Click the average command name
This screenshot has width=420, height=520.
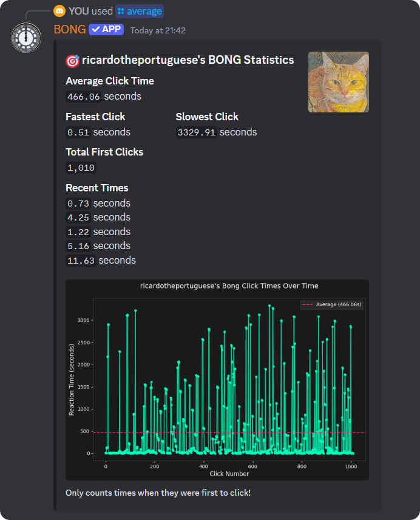point(144,11)
